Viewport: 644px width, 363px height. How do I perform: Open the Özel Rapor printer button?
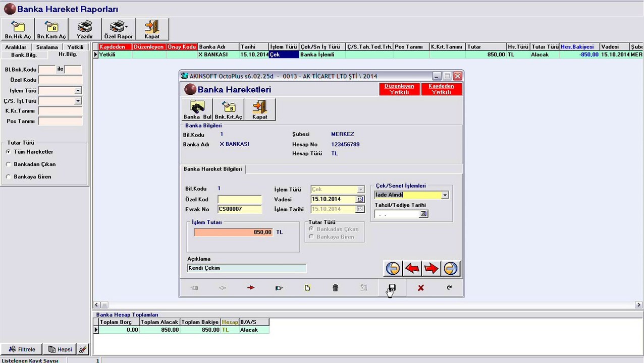click(x=119, y=30)
